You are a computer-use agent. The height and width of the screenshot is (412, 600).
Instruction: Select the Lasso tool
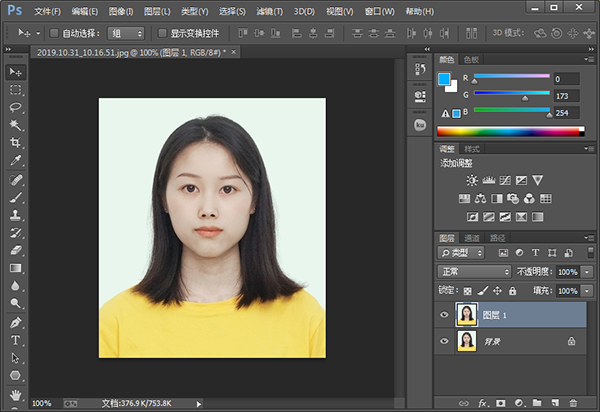tap(16, 107)
